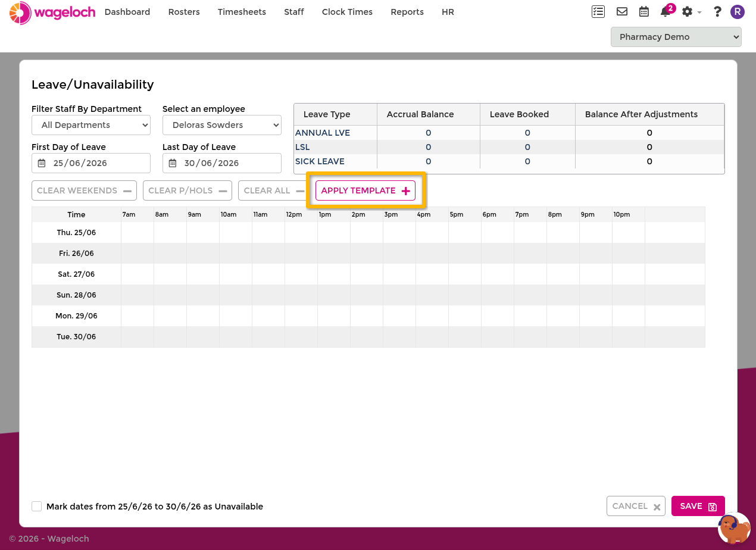Tick the Mark dates as Unavailable checkbox
The height and width of the screenshot is (550, 756).
pos(37,506)
